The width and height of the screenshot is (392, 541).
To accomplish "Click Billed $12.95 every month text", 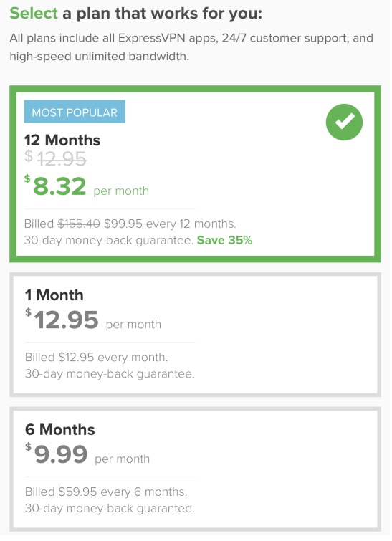I will pos(97,358).
